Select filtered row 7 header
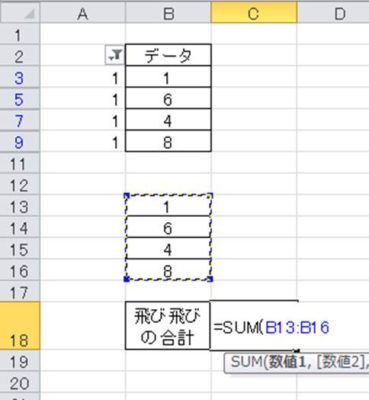The height and width of the screenshot is (400, 369). pos(20,120)
